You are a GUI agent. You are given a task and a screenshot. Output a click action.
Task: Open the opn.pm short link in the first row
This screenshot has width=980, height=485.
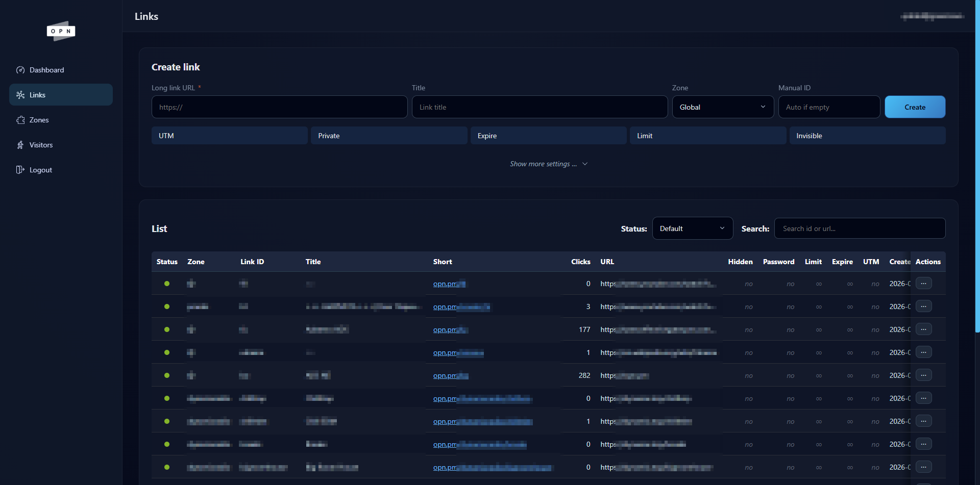449,284
